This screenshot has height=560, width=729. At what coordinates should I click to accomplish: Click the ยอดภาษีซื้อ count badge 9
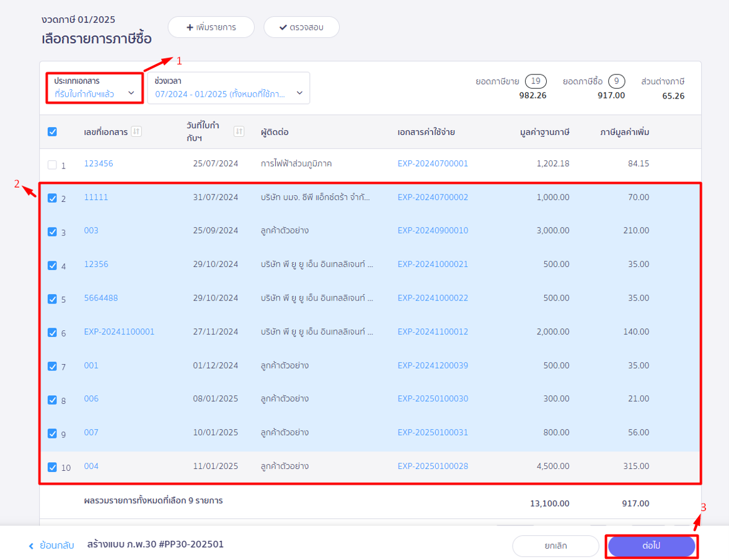616,81
